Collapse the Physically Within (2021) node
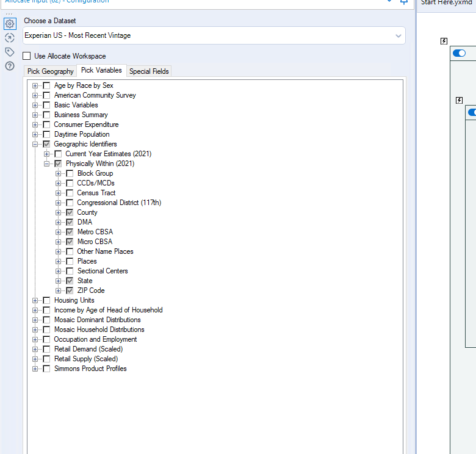 46,164
